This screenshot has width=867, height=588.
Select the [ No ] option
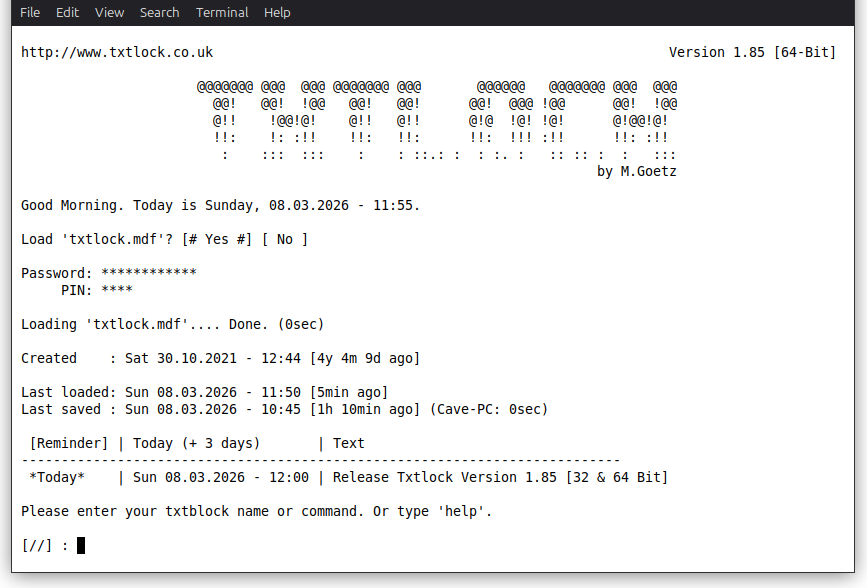click(x=285, y=239)
